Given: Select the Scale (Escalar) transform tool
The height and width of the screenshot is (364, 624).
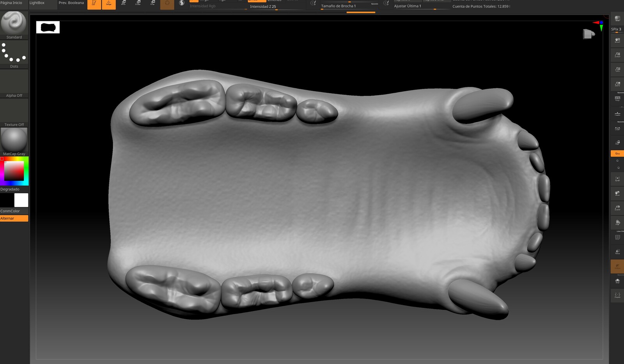Looking at the screenshot, I should point(138,4).
